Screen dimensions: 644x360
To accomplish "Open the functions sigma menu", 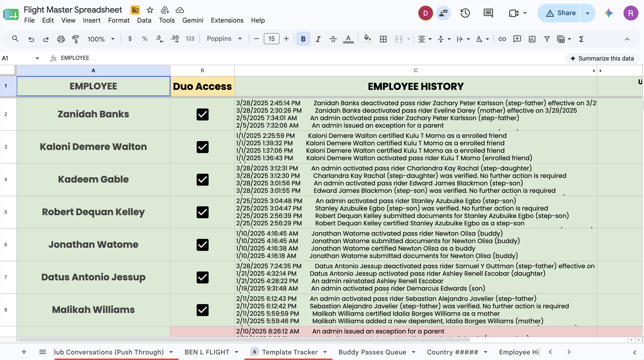I will click(581, 39).
